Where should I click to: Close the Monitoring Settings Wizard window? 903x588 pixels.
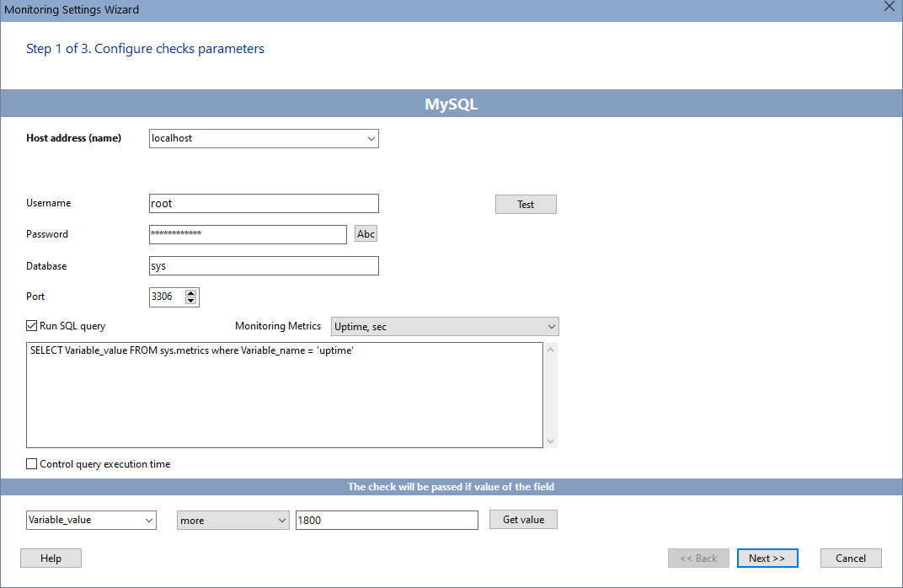pos(890,7)
